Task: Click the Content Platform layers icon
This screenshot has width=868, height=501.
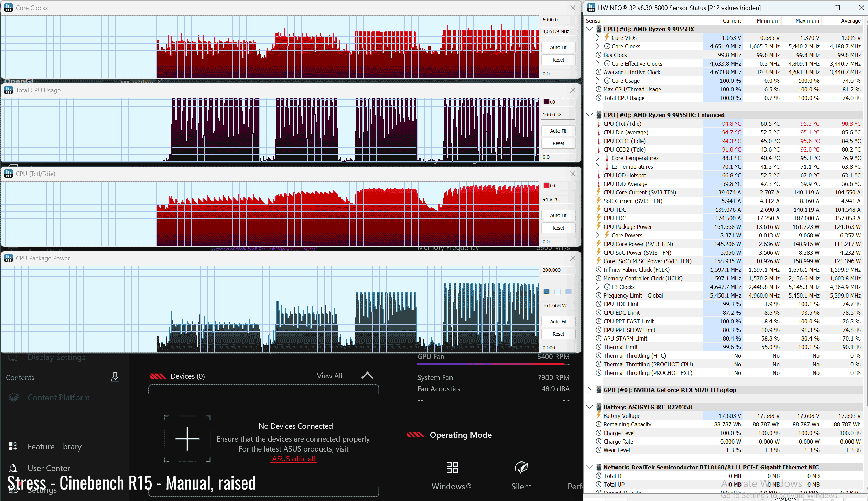Action: pos(13,397)
